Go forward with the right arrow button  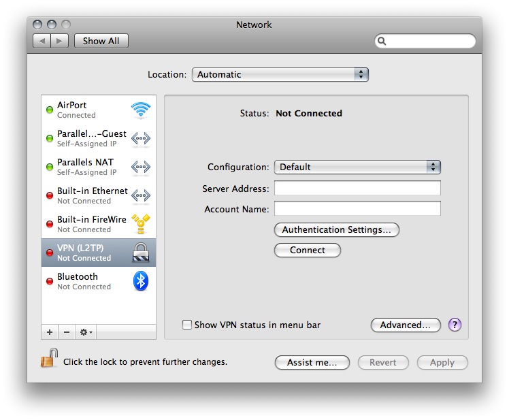tap(59, 41)
